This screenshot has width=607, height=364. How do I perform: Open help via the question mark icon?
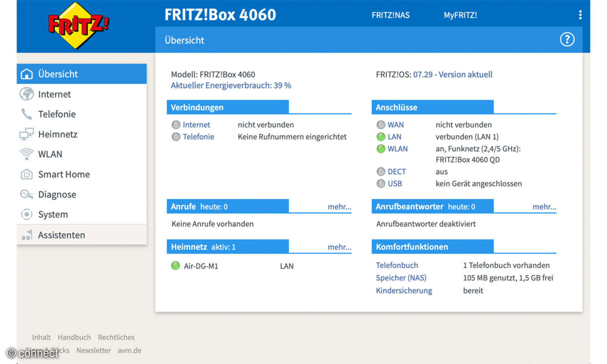pos(567,39)
